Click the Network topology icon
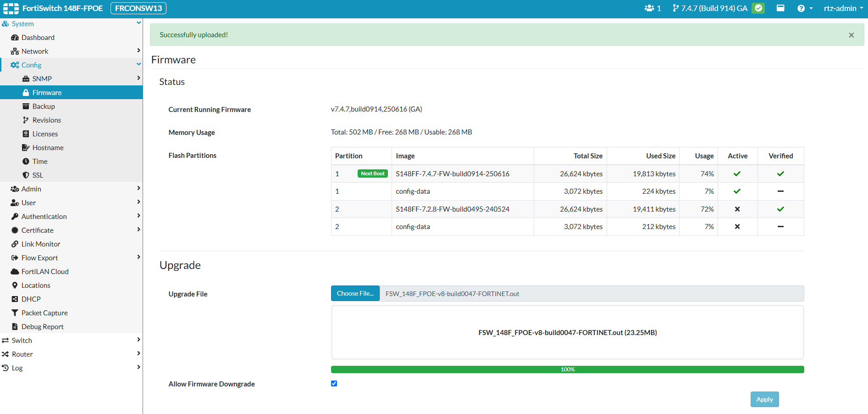Image resolution: width=868 pixels, height=414 pixels. tap(15, 51)
